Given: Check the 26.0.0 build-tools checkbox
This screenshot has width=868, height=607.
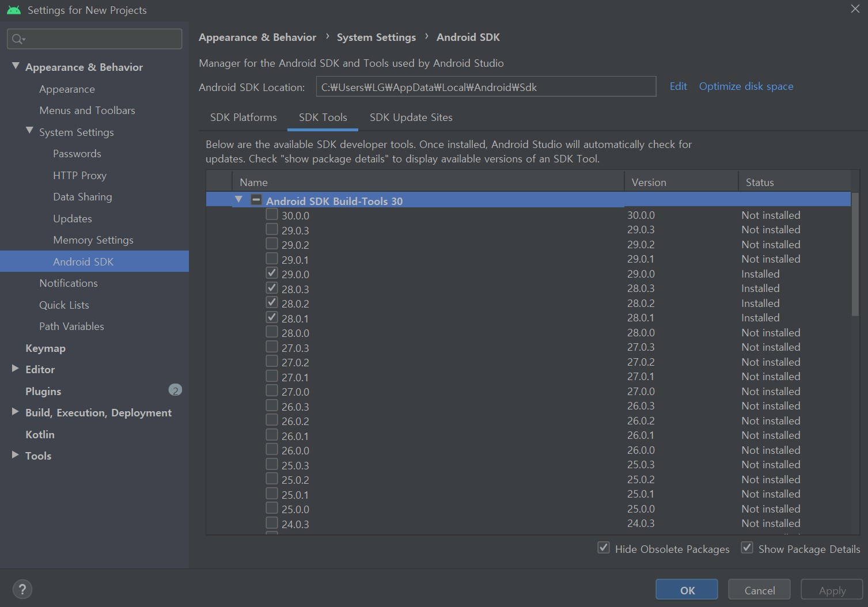Looking at the screenshot, I should point(272,449).
